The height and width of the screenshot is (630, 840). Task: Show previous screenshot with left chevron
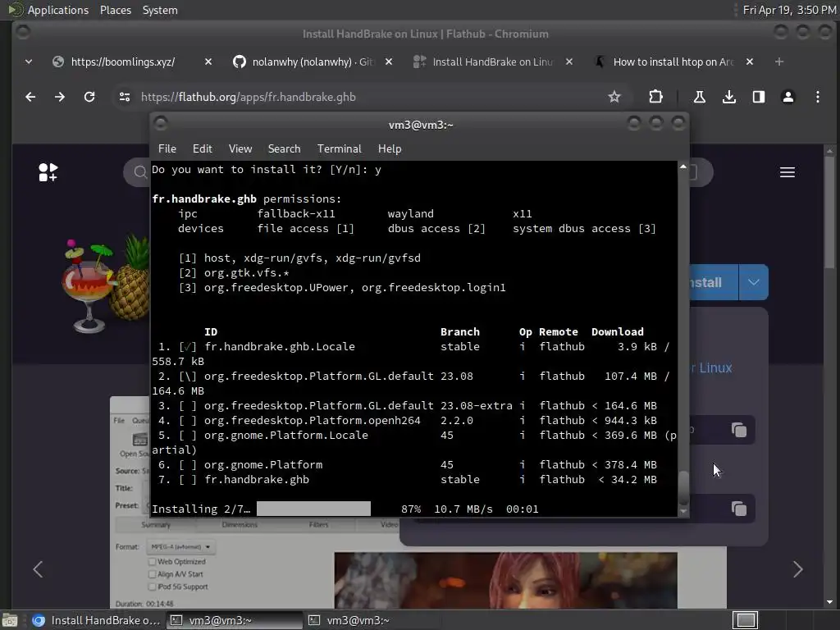(38, 569)
